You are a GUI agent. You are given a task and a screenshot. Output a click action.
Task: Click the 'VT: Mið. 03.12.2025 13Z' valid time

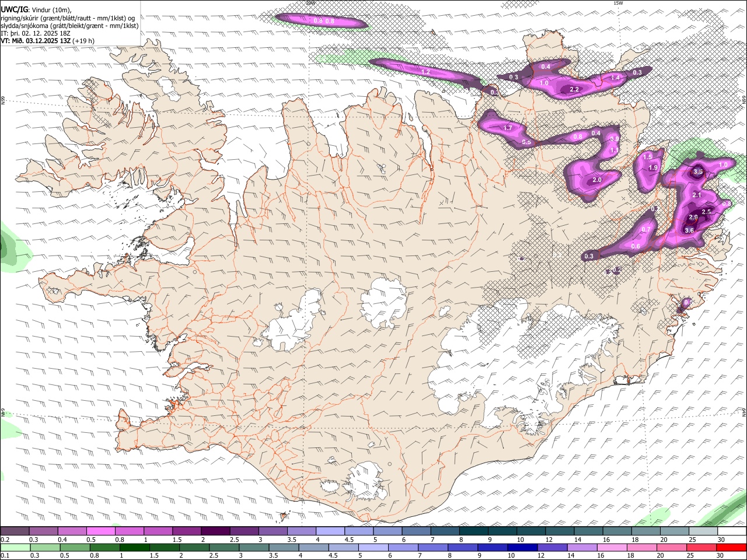36,41
